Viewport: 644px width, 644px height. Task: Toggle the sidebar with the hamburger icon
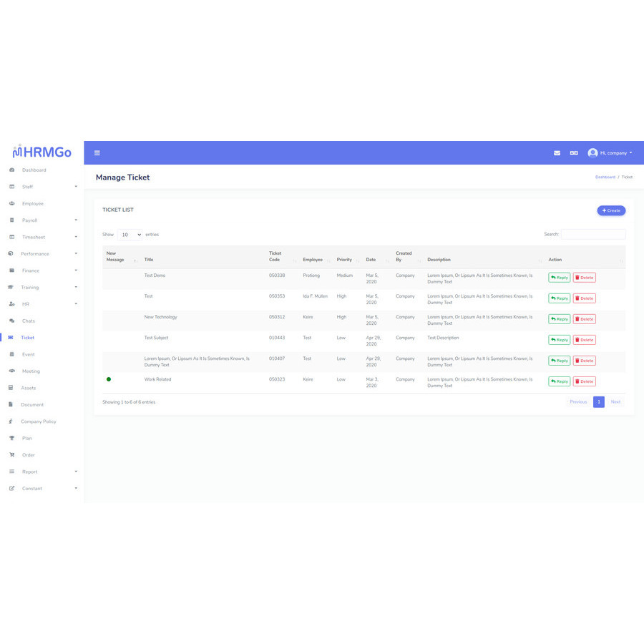coord(97,152)
